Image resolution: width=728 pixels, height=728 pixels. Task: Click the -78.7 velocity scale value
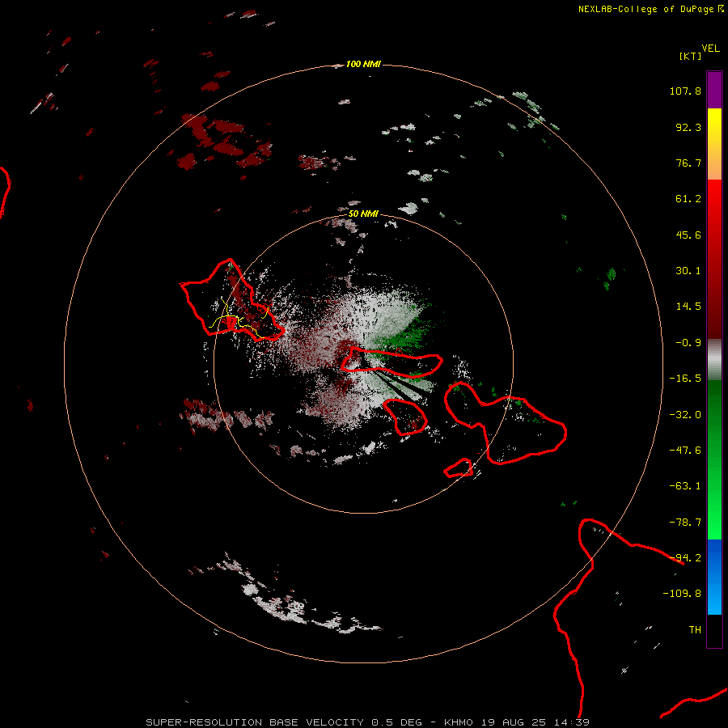pos(685,523)
